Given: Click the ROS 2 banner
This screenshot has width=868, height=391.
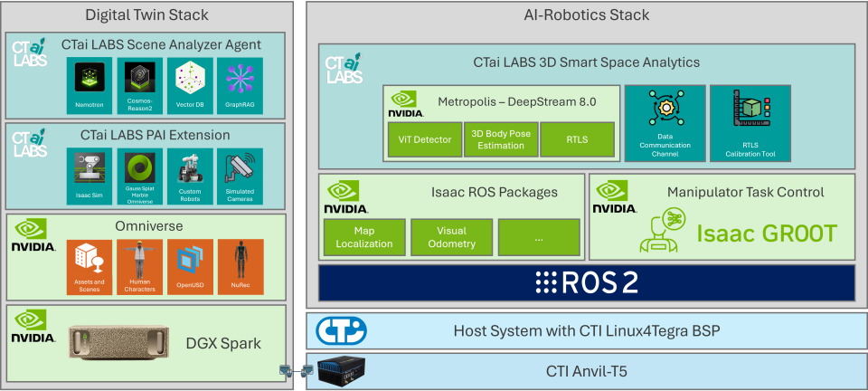Looking at the screenshot, I should (587, 283).
